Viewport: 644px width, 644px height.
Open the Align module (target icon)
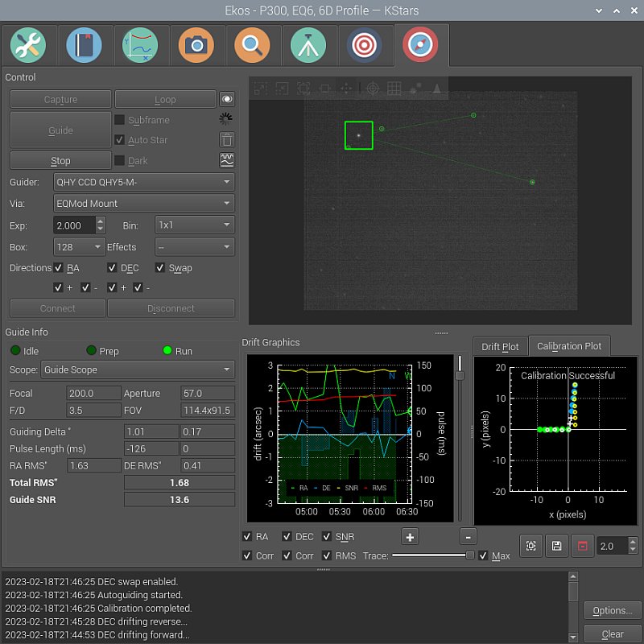pos(364,45)
